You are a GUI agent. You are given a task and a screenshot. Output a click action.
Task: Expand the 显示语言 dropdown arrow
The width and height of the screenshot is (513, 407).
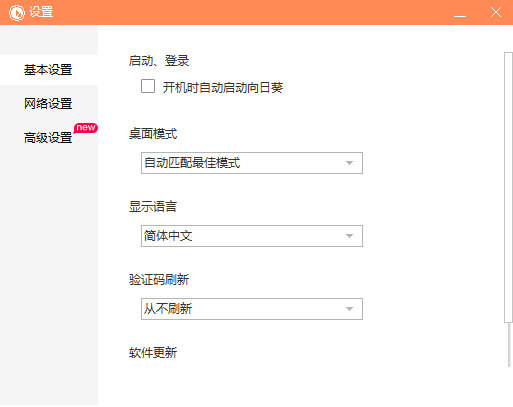[x=349, y=236]
